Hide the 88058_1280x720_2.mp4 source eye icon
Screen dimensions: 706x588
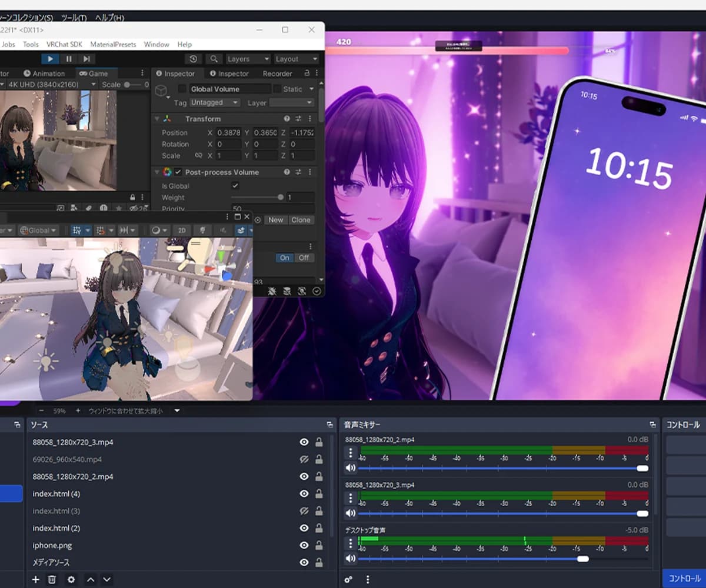(304, 476)
